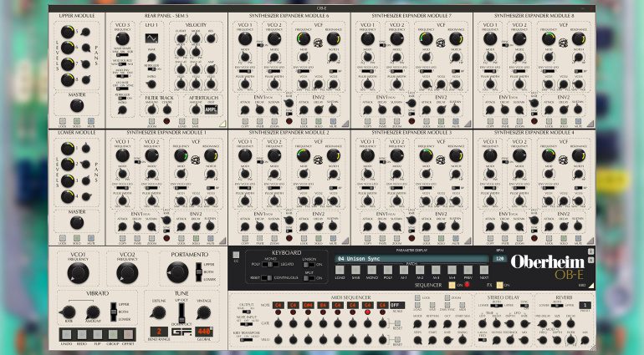Screen dimensions: 644x355
Task: Toggle Mute on the Upper Module
Action: [91, 120]
